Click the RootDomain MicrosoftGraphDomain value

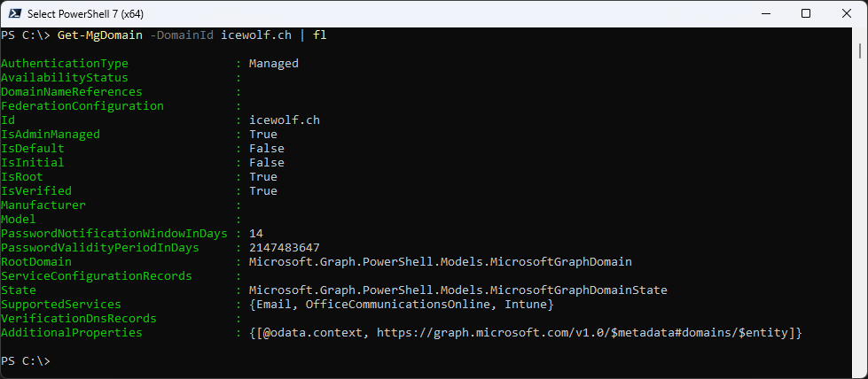[441, 262]
